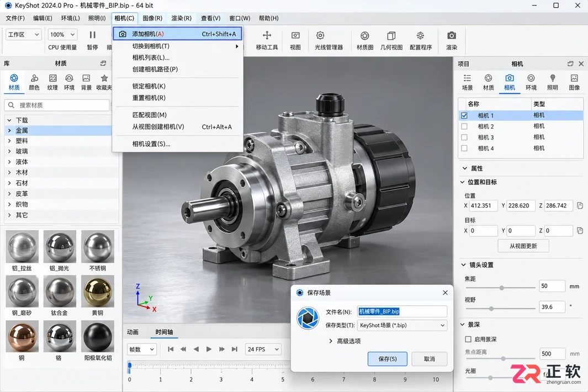Image resolution: width=588 pixels, height=392 pixels.
Task: Click the copy icon beside position Z field
Action: click(580, 205)
